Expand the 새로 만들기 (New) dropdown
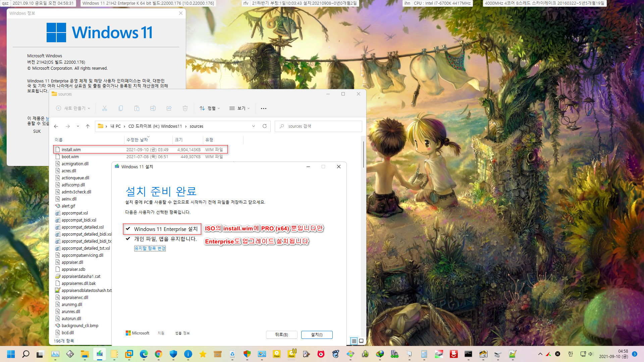The image size is (644, 362). [73, 108]
